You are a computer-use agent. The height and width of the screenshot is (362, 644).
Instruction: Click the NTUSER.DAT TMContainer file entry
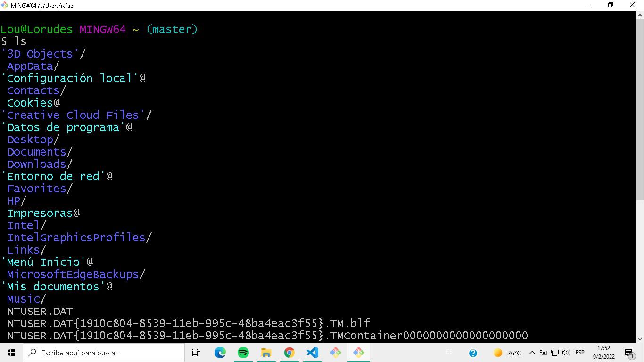tap(267, 336)
